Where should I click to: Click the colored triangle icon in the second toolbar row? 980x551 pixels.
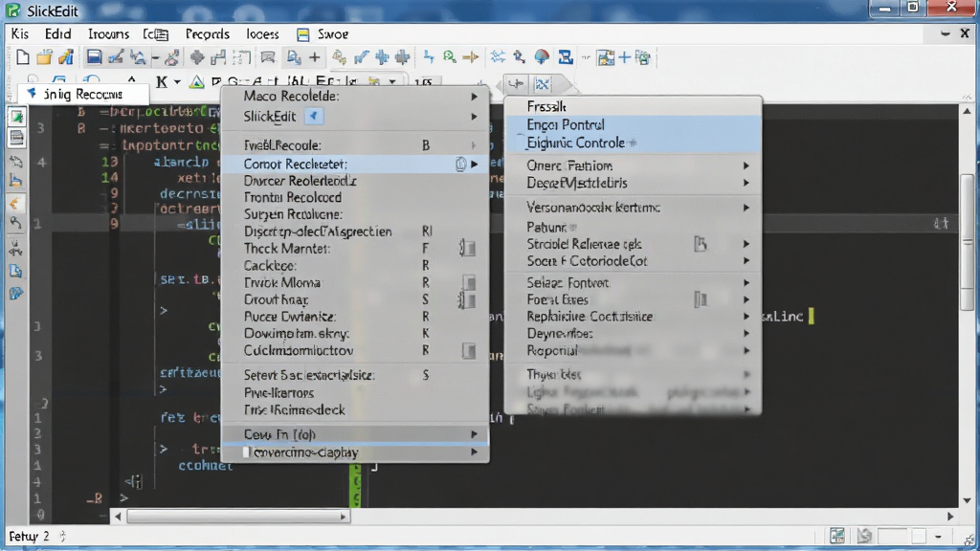click(196, 82)
